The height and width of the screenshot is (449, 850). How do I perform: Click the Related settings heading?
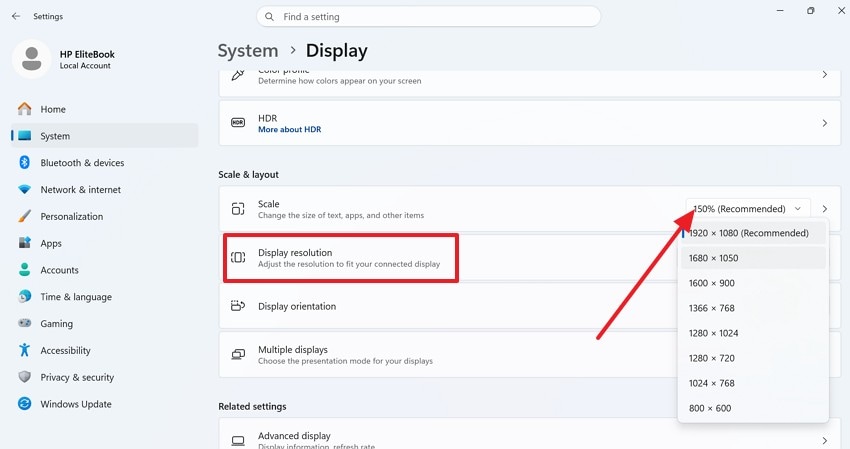(x=252, y=406)
